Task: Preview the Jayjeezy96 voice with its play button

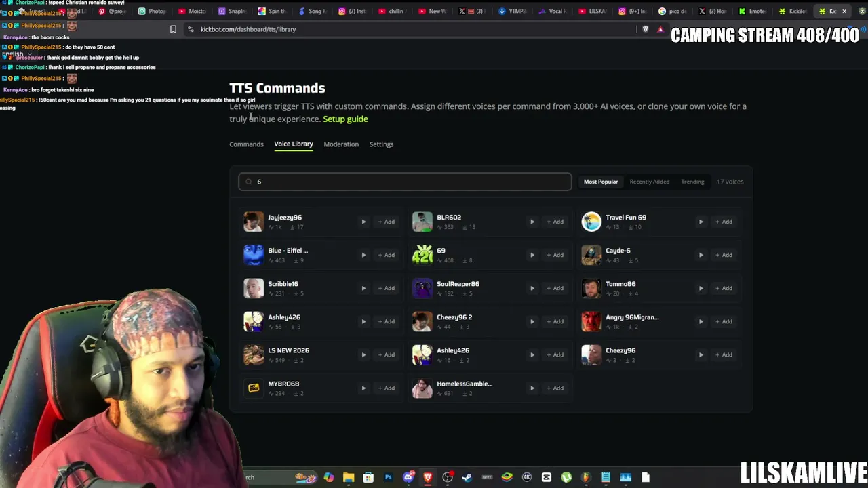Action: pos(363,222)
